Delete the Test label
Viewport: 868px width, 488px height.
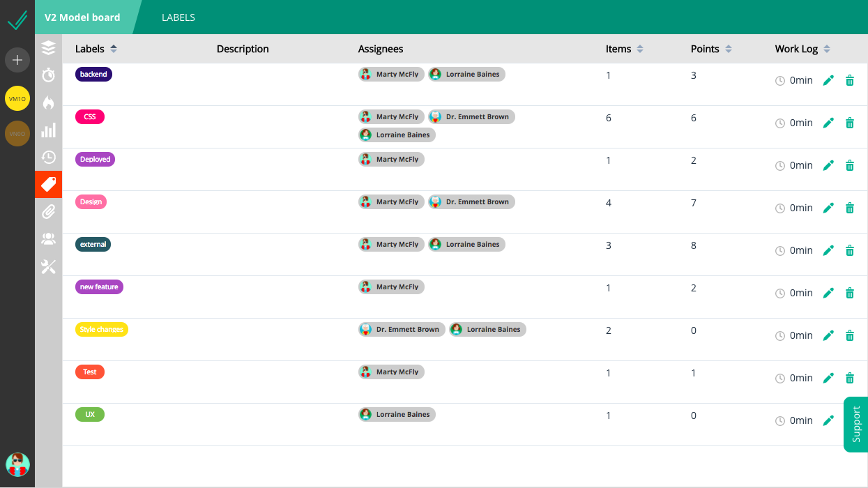click(x=850, y=378)
